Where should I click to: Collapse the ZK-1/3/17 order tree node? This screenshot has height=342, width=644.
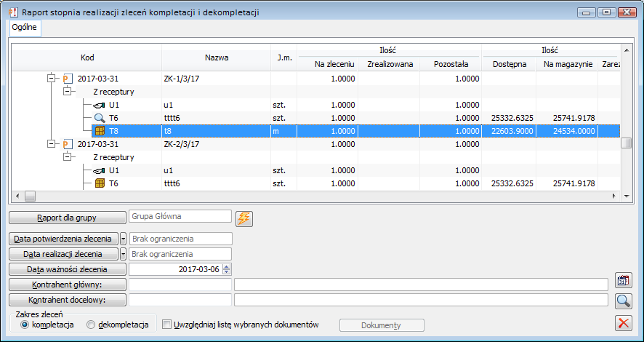click(52, 79)
